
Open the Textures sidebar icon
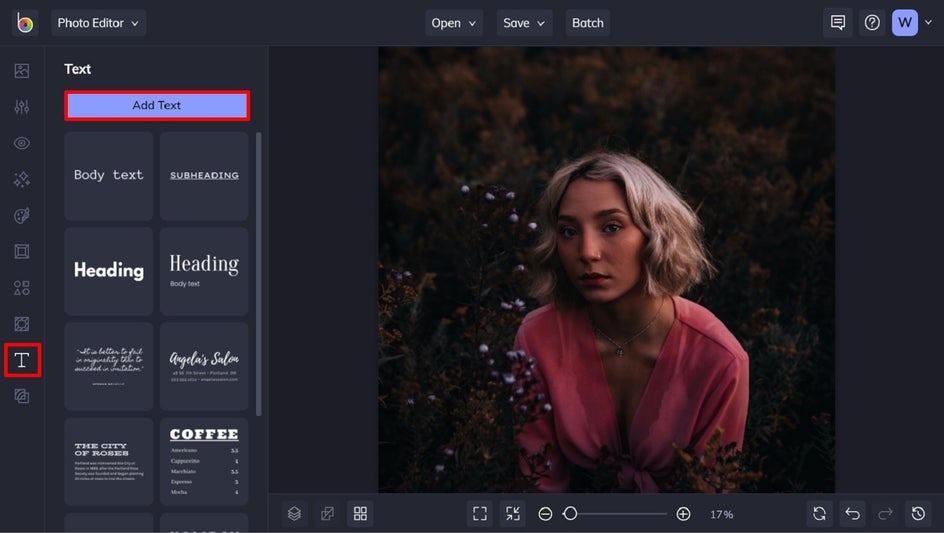(x=22, y=396)
